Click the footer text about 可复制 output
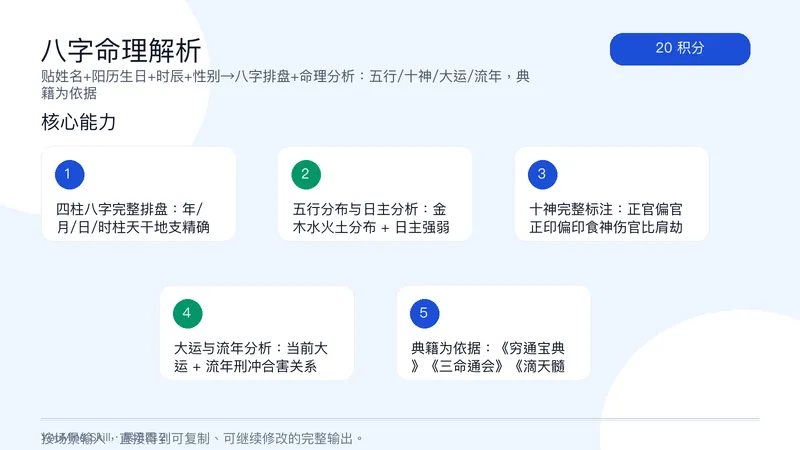This screenshot has width=800, height=450. point(202,438)
